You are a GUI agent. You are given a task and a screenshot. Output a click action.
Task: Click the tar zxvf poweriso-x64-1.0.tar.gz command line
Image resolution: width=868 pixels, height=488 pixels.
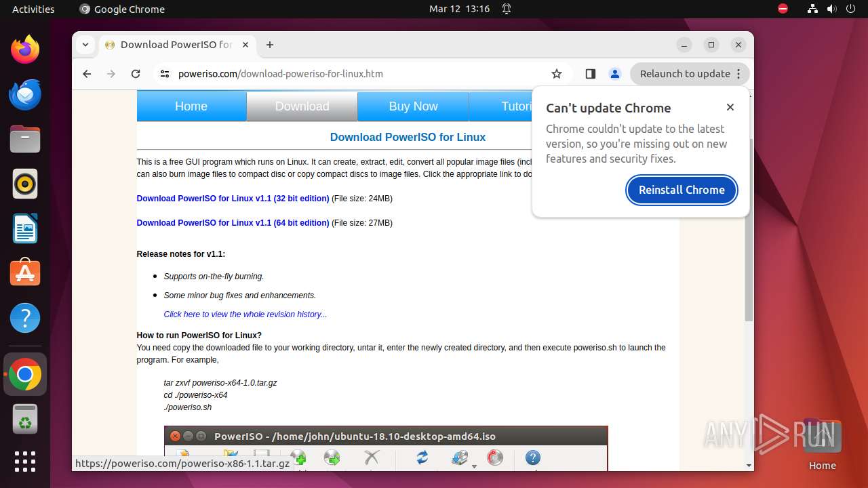(220, 383)
